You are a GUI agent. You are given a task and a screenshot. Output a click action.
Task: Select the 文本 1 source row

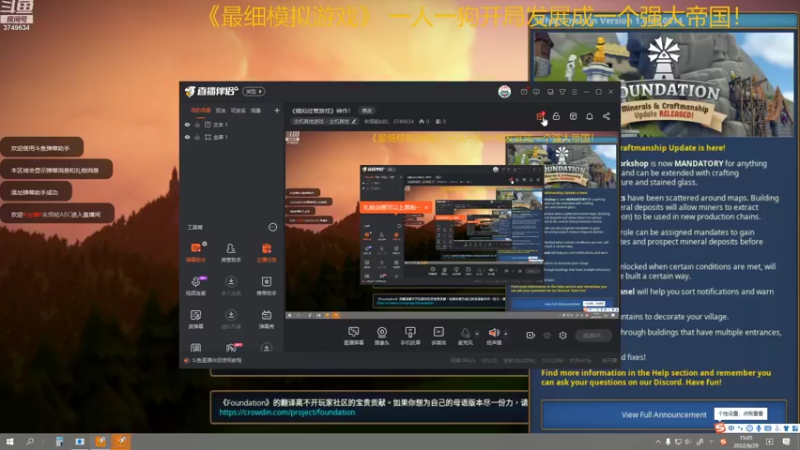[231, 124]
